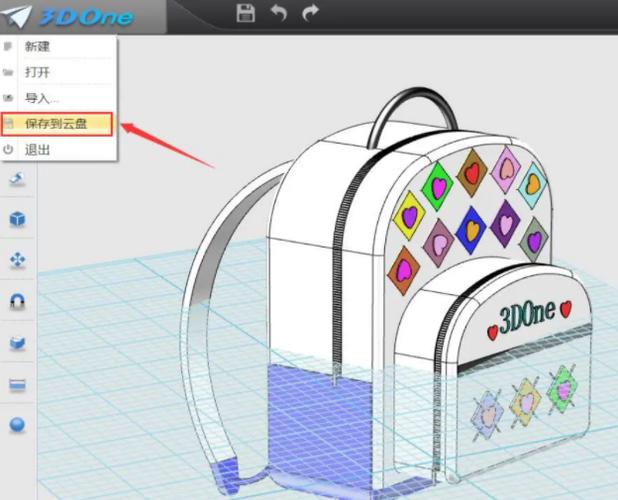Open the blue sphere material tool

17,424
